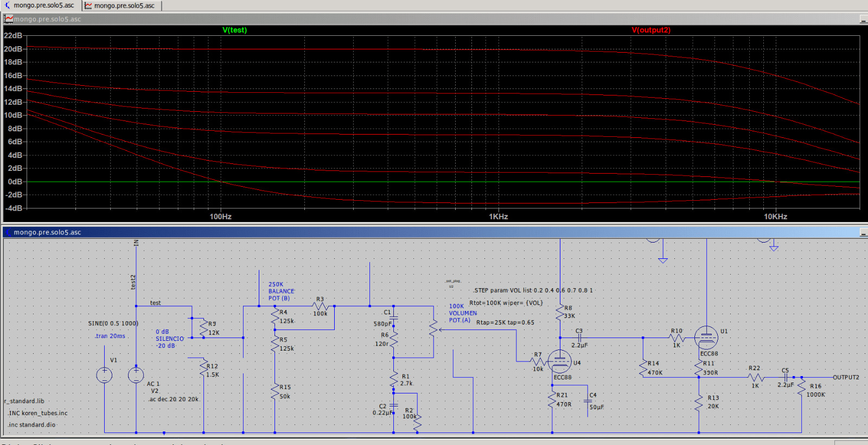Select resistor R14 470K
Viewport: 868px width, 445px height.
tap(643, 368)
